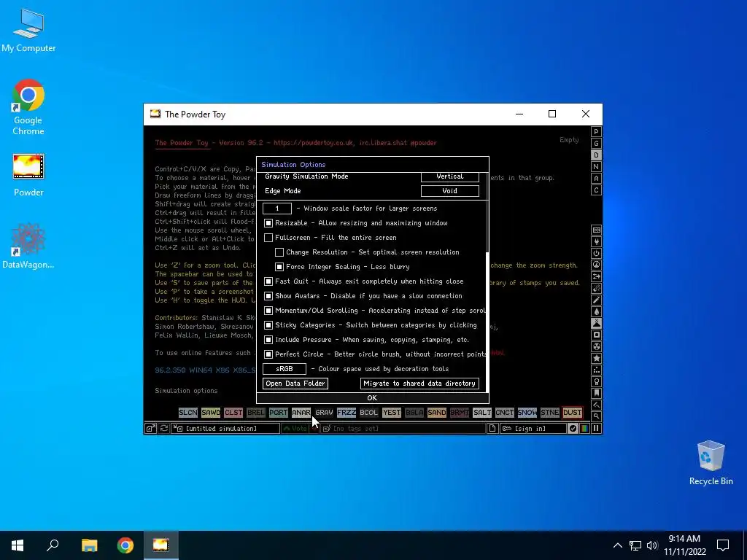Toggle Force Integer Scaling checkbox
Screen dimensions: 747x560
coord(279,267)
